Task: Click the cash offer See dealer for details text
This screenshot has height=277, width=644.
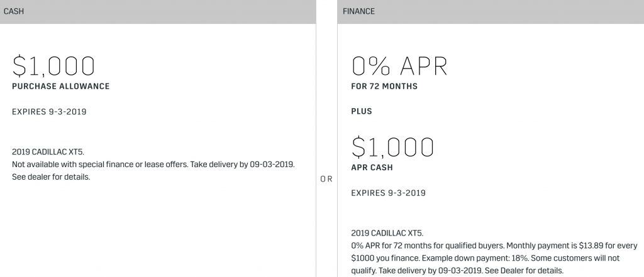Action: 51,177
